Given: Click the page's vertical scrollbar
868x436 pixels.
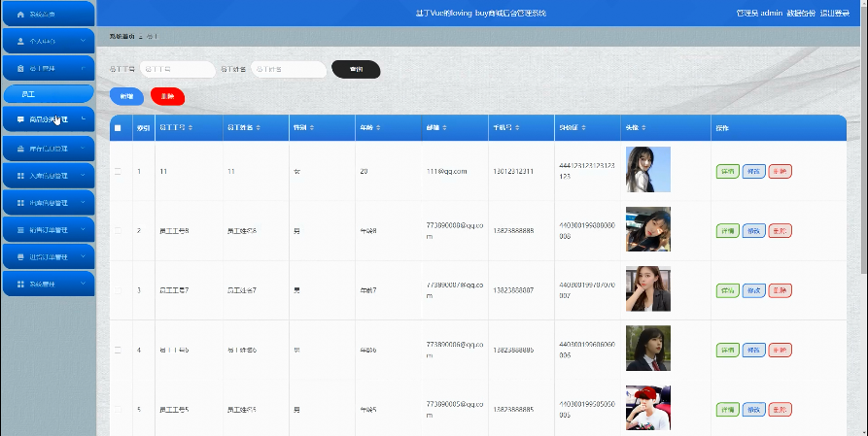Looking at the screenshot, I should click(x=864, y=138).
